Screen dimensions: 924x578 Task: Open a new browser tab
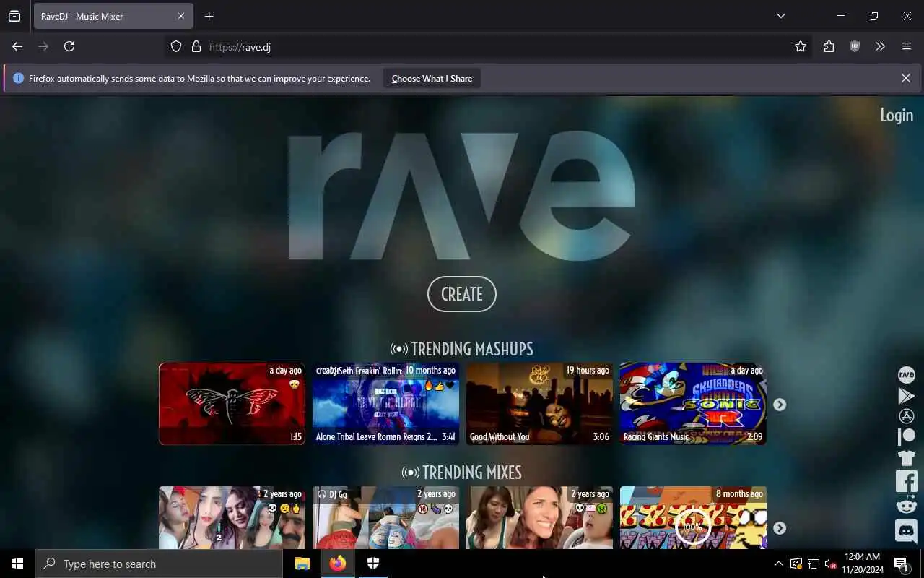(x=209, y=16)
